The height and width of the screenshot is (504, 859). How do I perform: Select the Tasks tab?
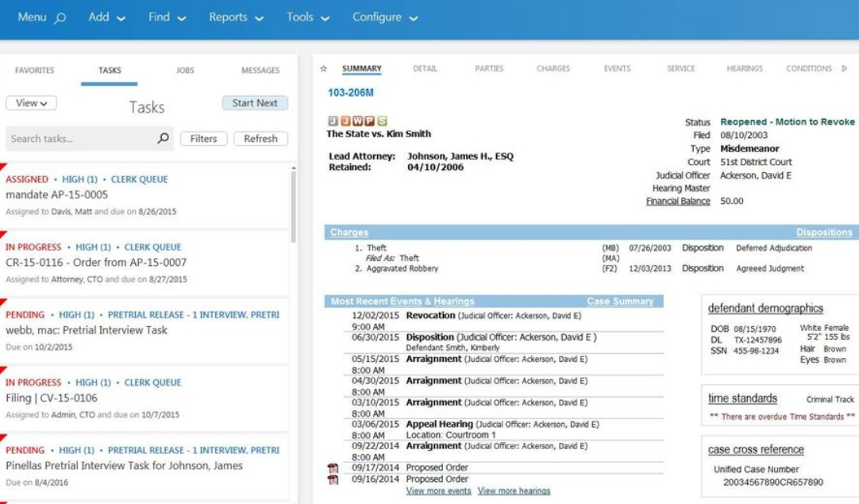pos(110,70)
